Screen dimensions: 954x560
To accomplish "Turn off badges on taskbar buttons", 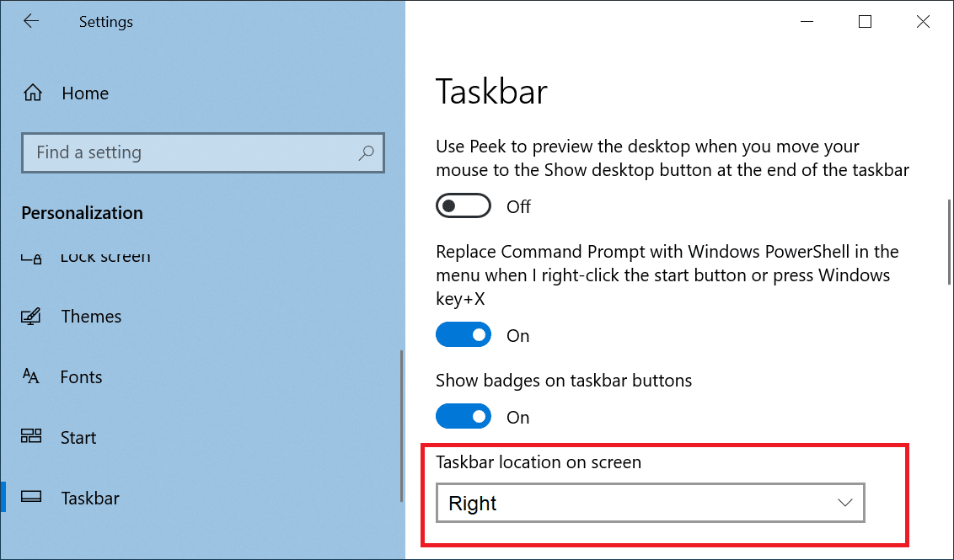I will point(463,416).
